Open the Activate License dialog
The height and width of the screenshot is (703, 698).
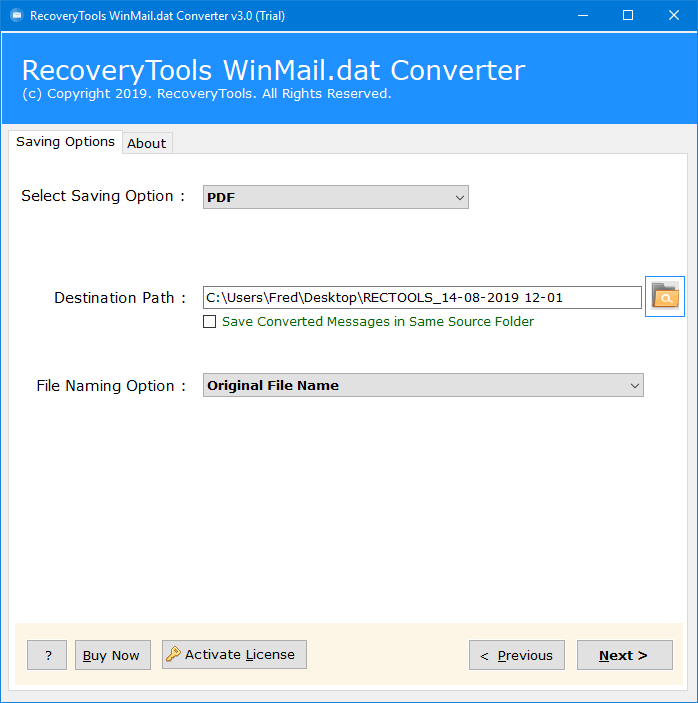234,655
